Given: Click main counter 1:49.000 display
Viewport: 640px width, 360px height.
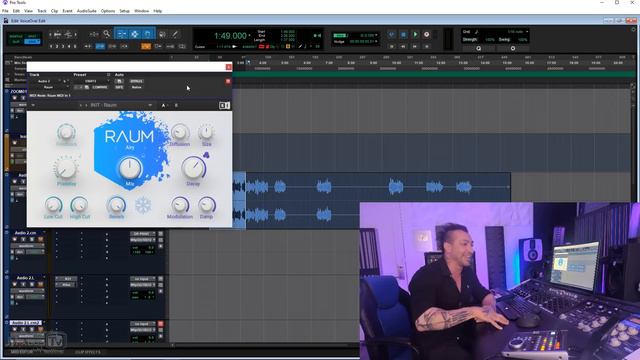Looking at the screenshot, I should click(230, 36).
